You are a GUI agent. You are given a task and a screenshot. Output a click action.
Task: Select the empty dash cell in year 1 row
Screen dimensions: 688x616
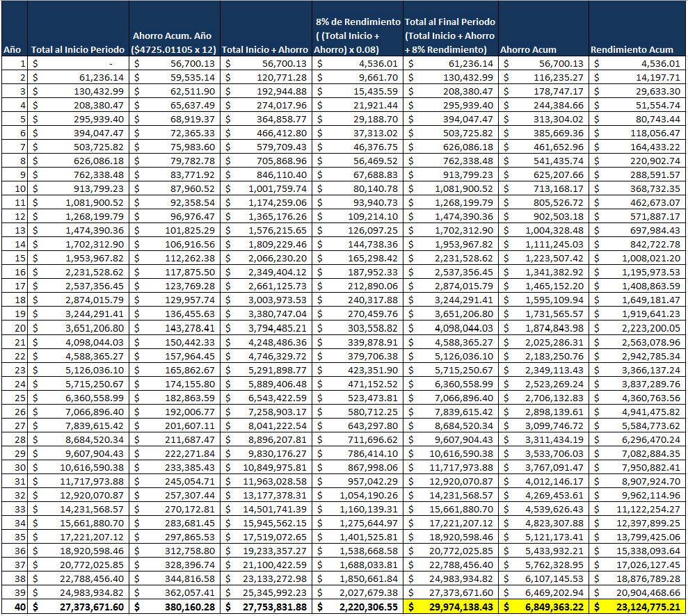(x=78, y=63)
